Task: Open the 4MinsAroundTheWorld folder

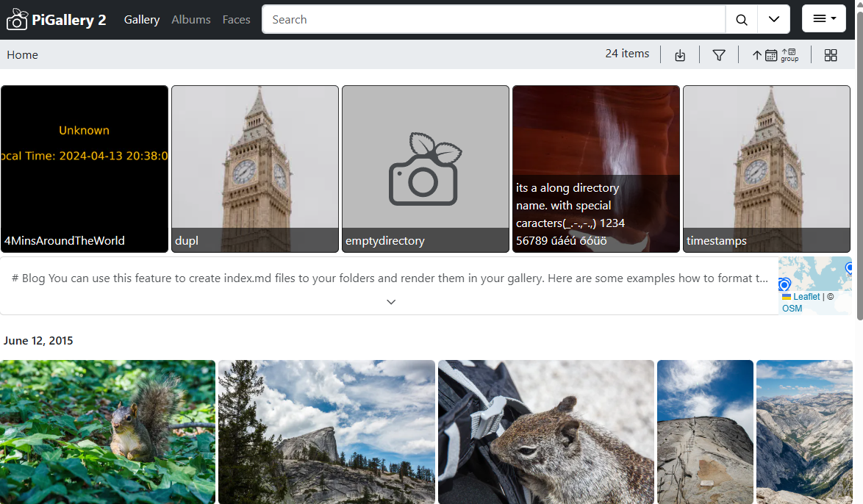Action: 85,169
